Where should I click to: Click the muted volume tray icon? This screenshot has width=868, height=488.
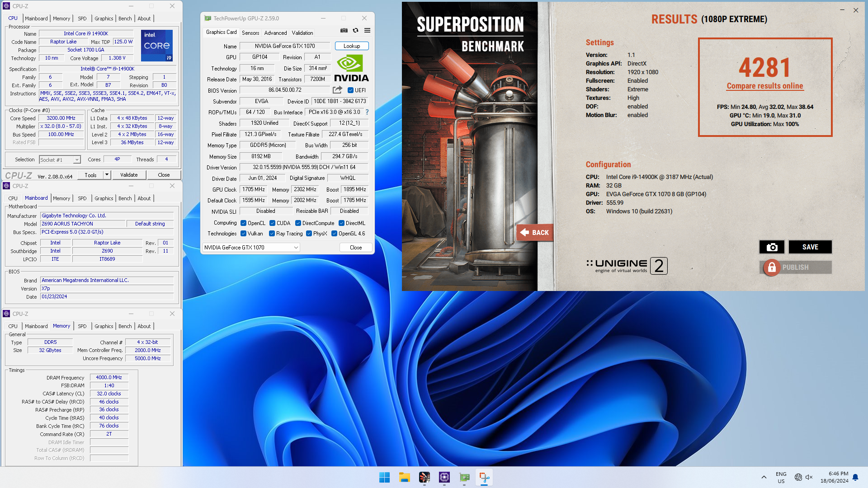click(809, 477)
